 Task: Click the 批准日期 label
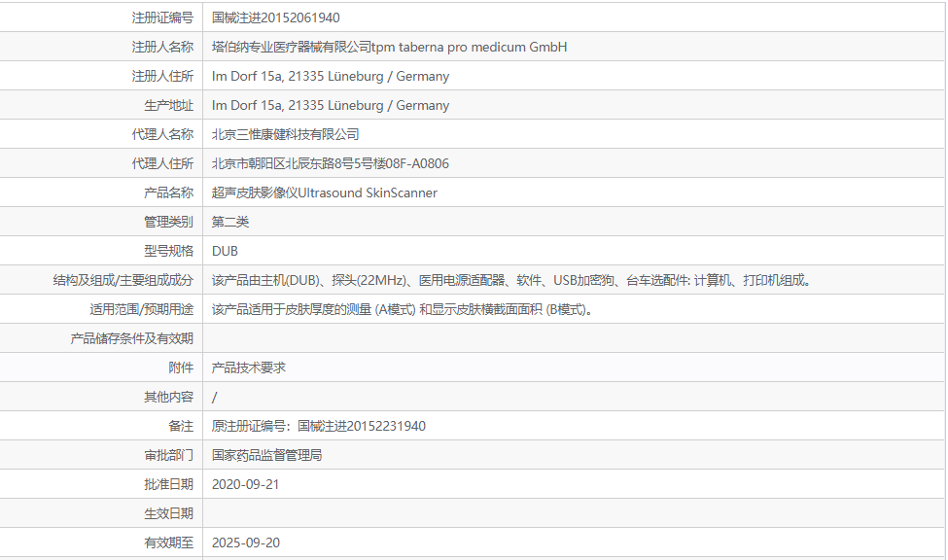click(168, 484)
